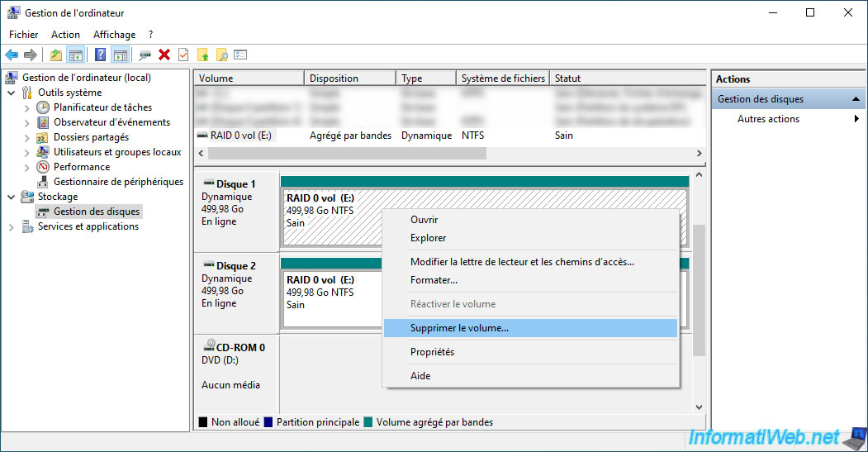The height and width of the screenshot is (452, 868).
Task: Sort by the Disposition column header
Action: [350, 79]
